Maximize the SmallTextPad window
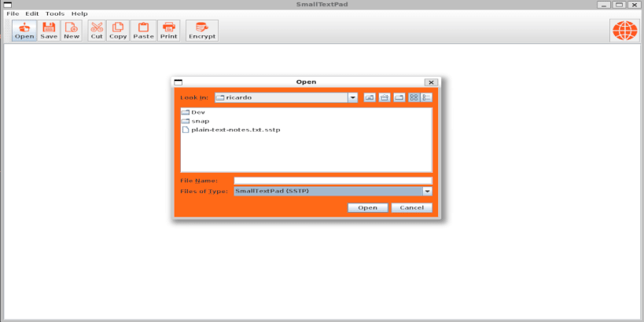Viewport: 644px width, 322px height. [x=619, y=5]
